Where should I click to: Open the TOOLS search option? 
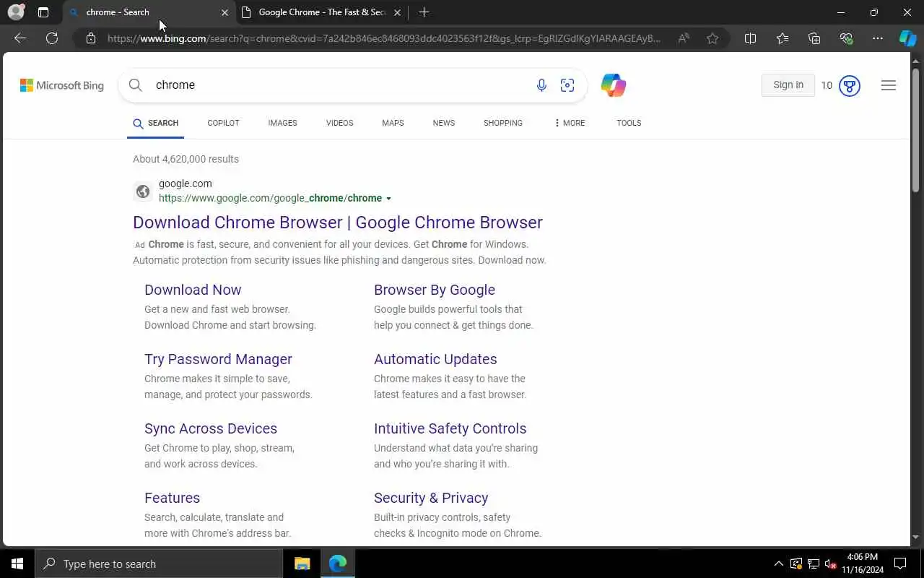click(629, 123)
